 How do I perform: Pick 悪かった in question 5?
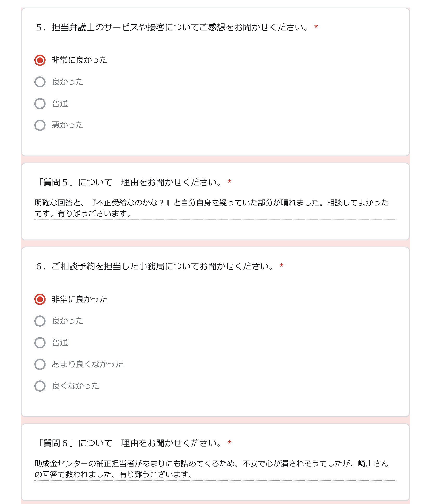point(40,125)
